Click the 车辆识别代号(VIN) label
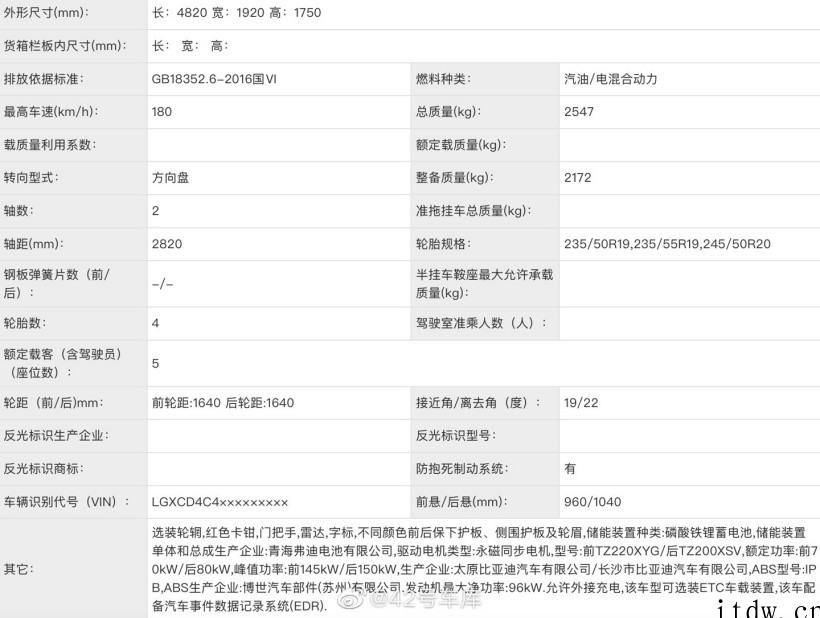The width and height of the screenshot is (820, 618). pos(66,502)
